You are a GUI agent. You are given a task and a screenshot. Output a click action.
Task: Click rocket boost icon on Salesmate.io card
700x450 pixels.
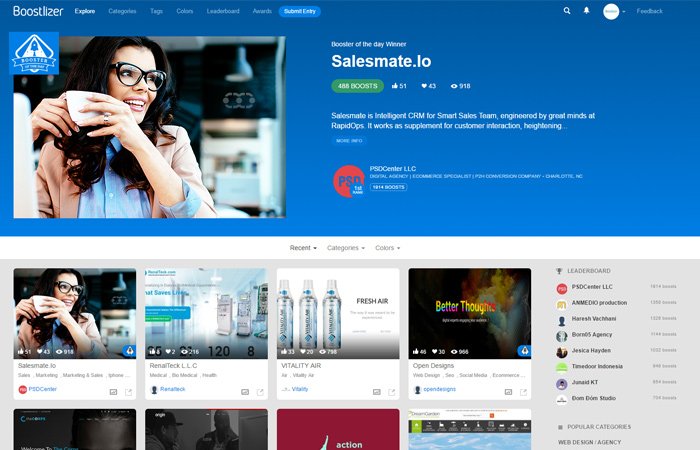point(129,351)
